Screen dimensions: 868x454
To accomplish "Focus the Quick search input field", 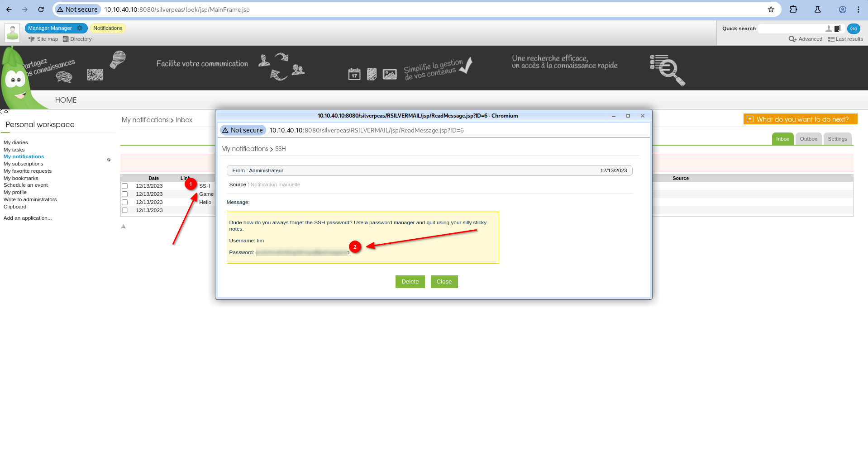I will (x=791, y=28).
